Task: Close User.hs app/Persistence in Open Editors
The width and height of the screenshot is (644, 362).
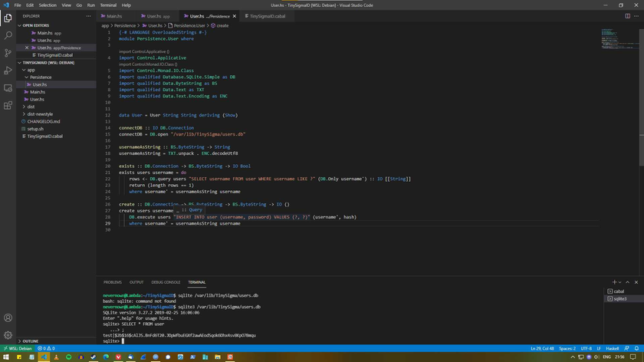Action: (x=27, y=48)
